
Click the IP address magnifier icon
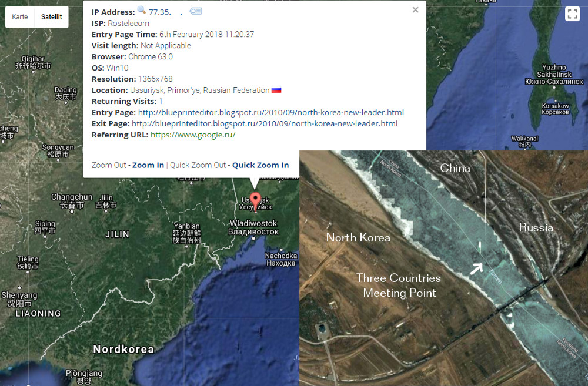[x=141, y=10]
